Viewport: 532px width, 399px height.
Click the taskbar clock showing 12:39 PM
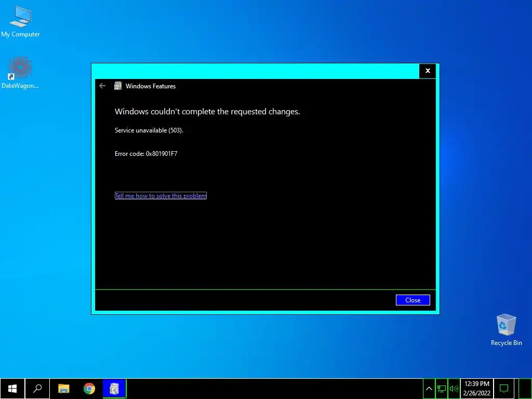tap(477, 389)
